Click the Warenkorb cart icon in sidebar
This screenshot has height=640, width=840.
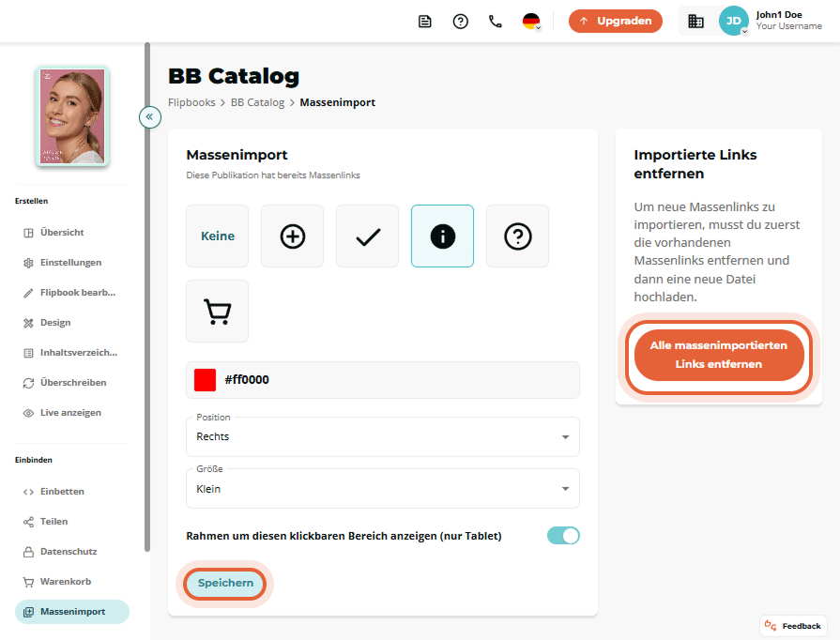pyautogui.click(x=28, y=582)
